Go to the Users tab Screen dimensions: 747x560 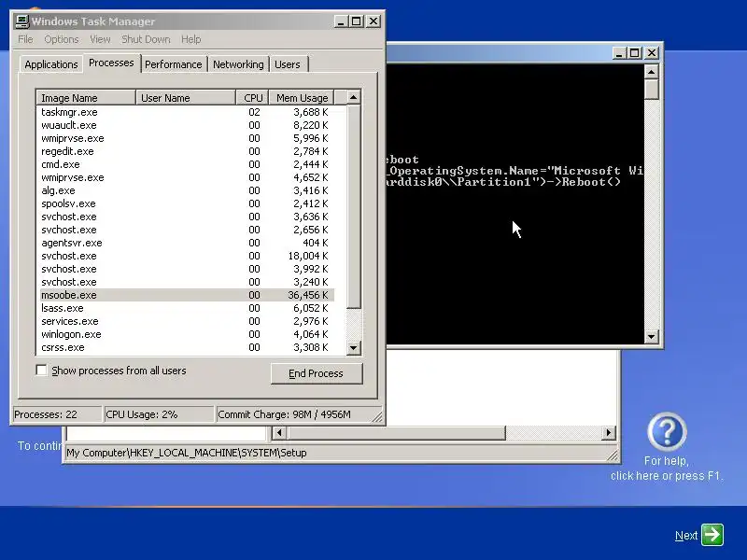click(x=288, y=64)
